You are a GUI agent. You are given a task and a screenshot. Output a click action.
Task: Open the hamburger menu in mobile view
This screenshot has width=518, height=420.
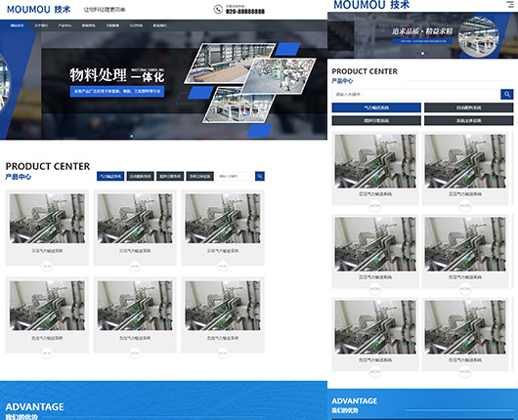[x=510, y=4]
